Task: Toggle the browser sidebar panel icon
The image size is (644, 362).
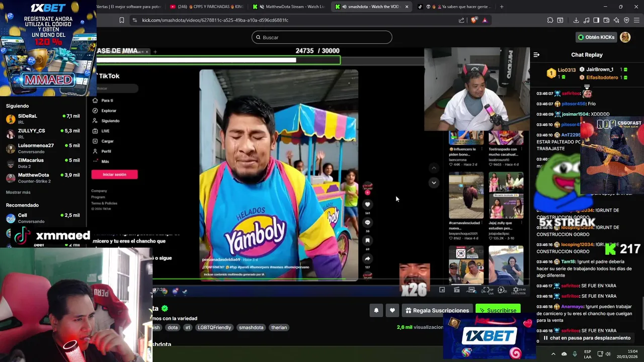Action: pos(596,20)
